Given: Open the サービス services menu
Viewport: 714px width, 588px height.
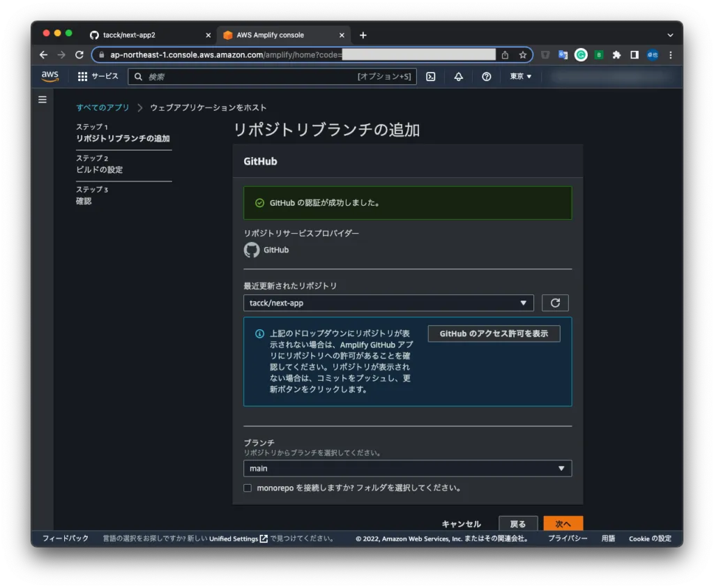Looking at the screenshot, I should point(98,77).
